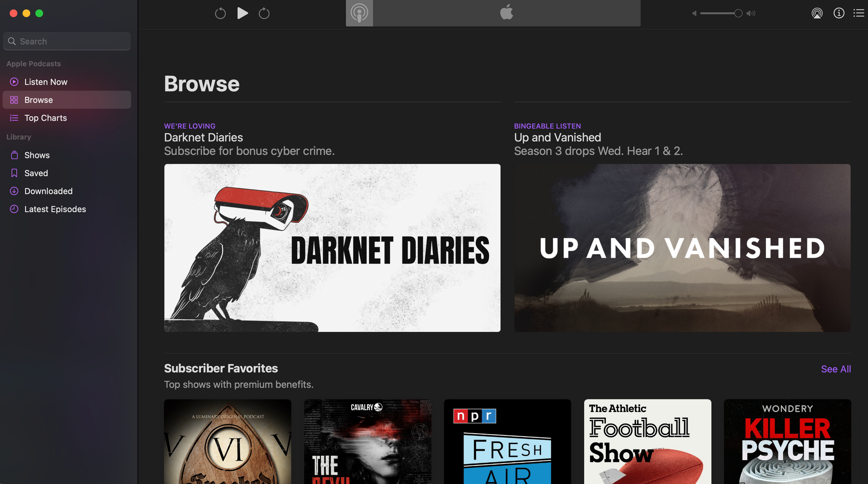
Task: Open the Saved episodes section
Action: pyautogui.click(x=36, y=173)
